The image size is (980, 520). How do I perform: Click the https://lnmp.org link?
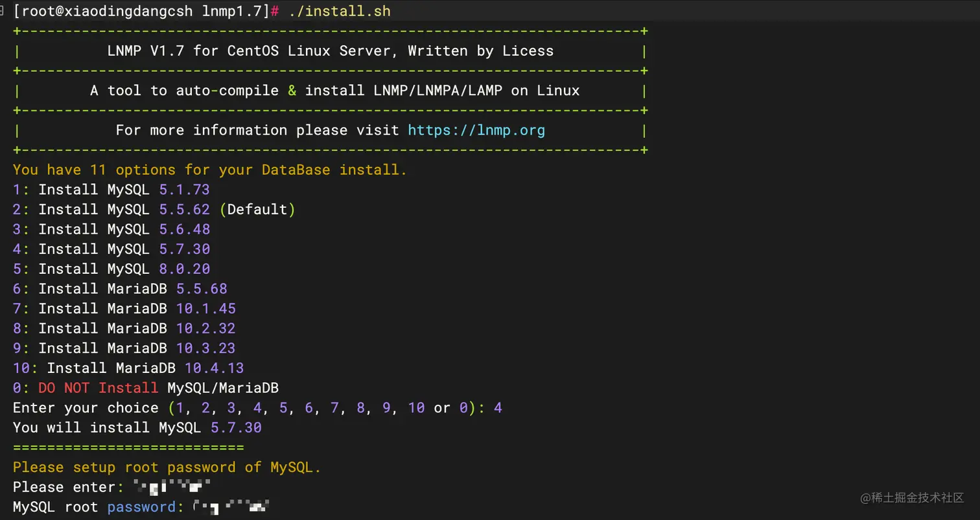click(476, 130)
